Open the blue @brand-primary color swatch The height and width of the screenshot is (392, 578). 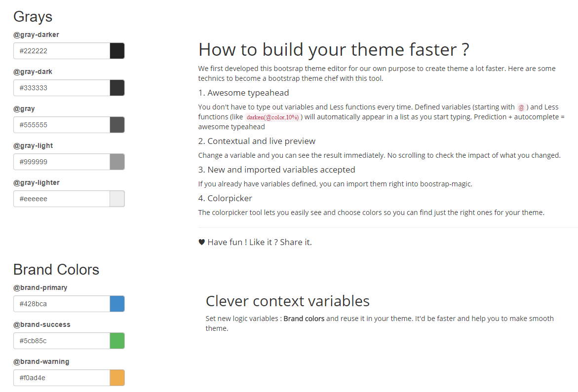(117, 304)
